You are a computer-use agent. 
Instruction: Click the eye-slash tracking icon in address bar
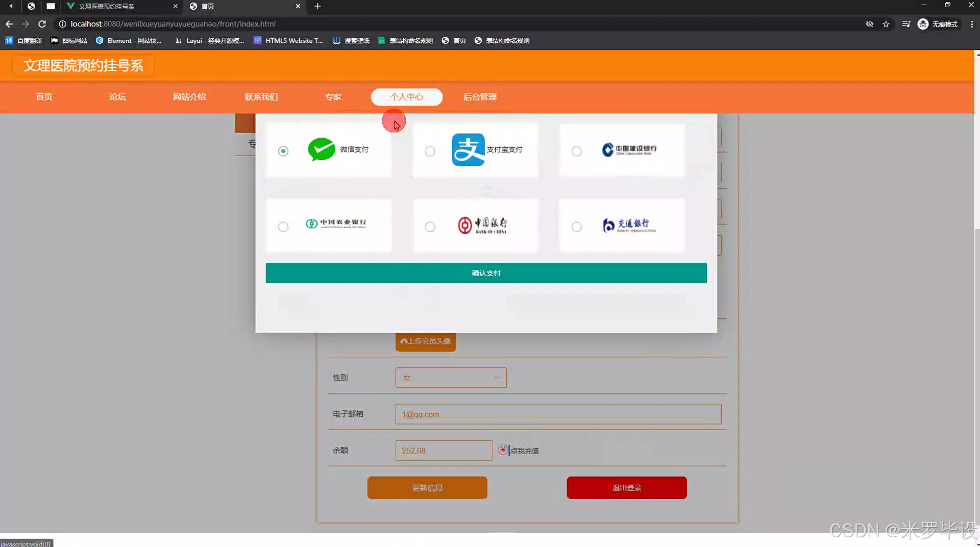click(x=870, y=24)
